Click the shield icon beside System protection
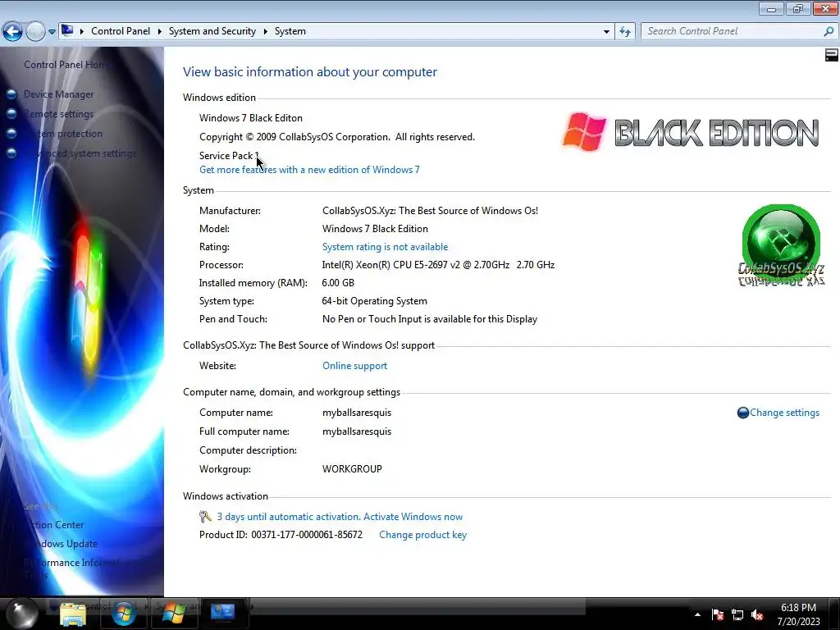 (11, 134)
